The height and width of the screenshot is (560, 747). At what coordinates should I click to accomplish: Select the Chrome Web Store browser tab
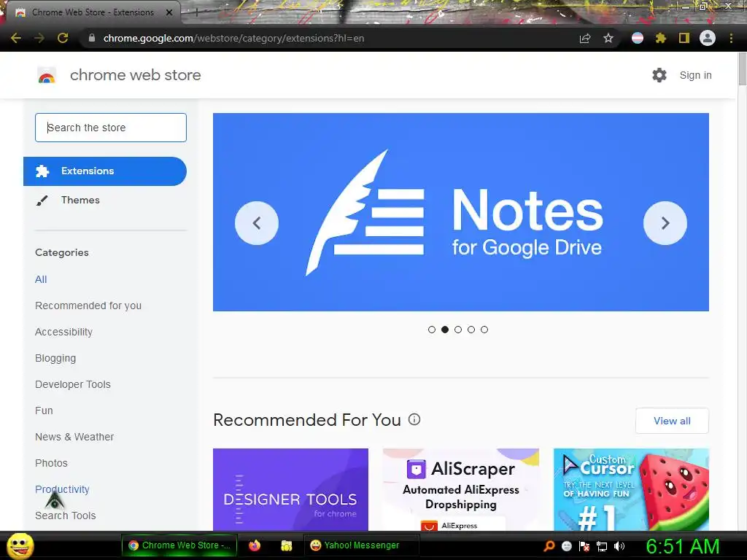tap(93, 12)
